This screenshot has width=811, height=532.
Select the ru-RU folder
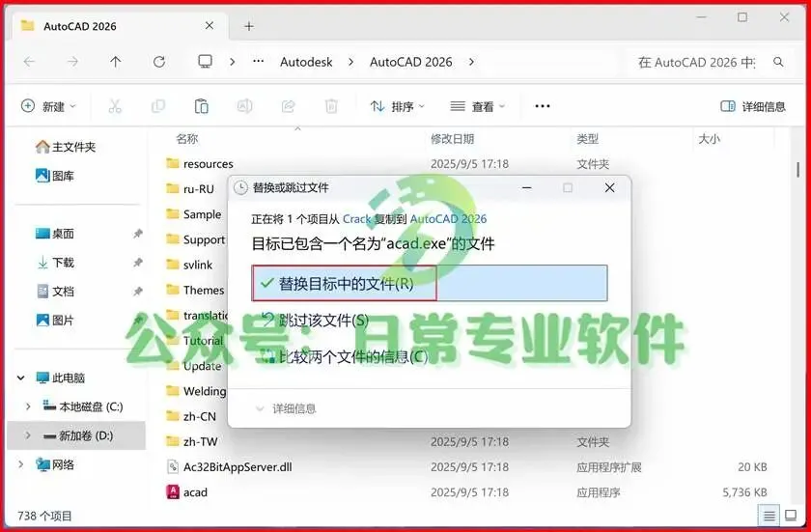190,189
